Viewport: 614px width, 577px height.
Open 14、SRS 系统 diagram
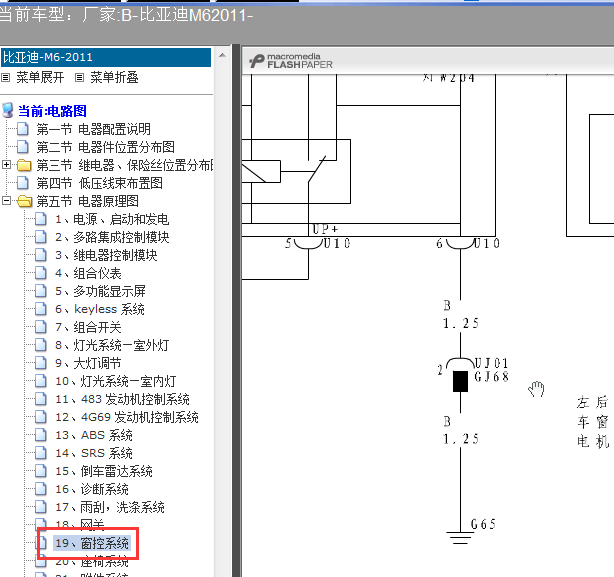[94, 453]
